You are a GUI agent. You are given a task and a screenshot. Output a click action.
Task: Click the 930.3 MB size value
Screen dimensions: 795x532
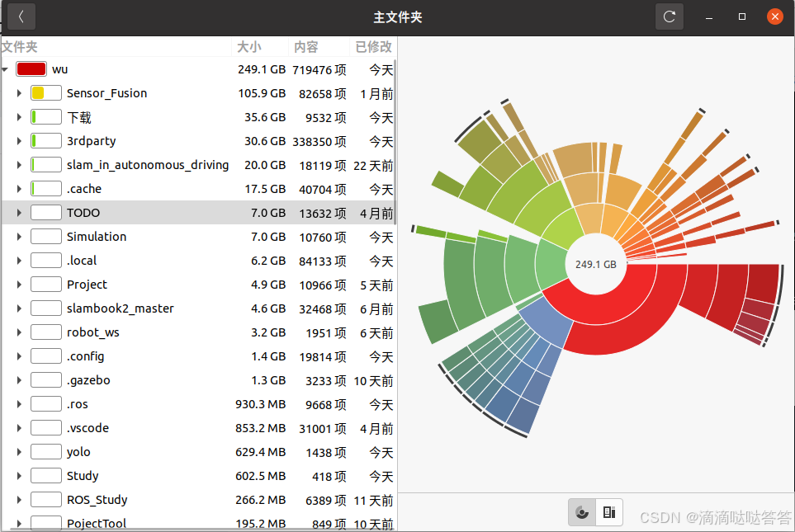coord(261,404)
